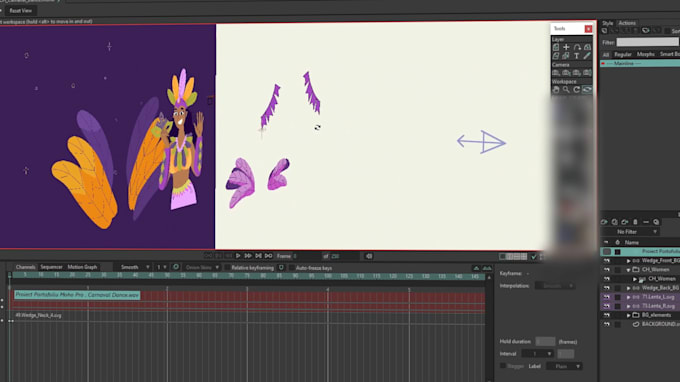Screen dimensions: 680x382
Task: Click the Filter input field in Actions panel
Action: click(647, 42)
